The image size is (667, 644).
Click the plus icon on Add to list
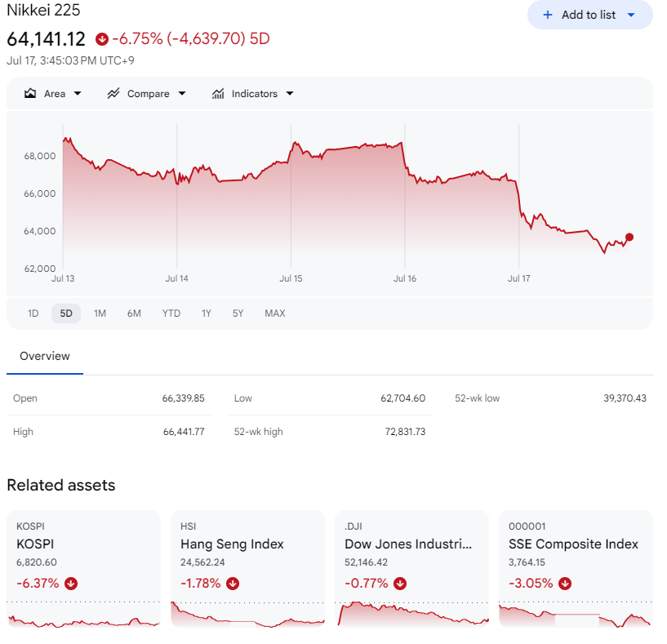point(548,15)
